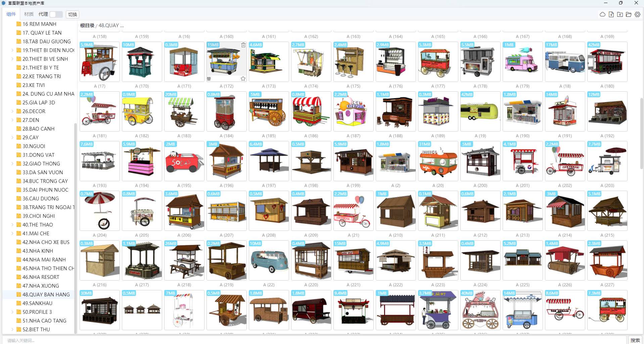Click the 切换 switch button
Image resolution: width=644 pixels, height=344 pixels.
(73, 14)
